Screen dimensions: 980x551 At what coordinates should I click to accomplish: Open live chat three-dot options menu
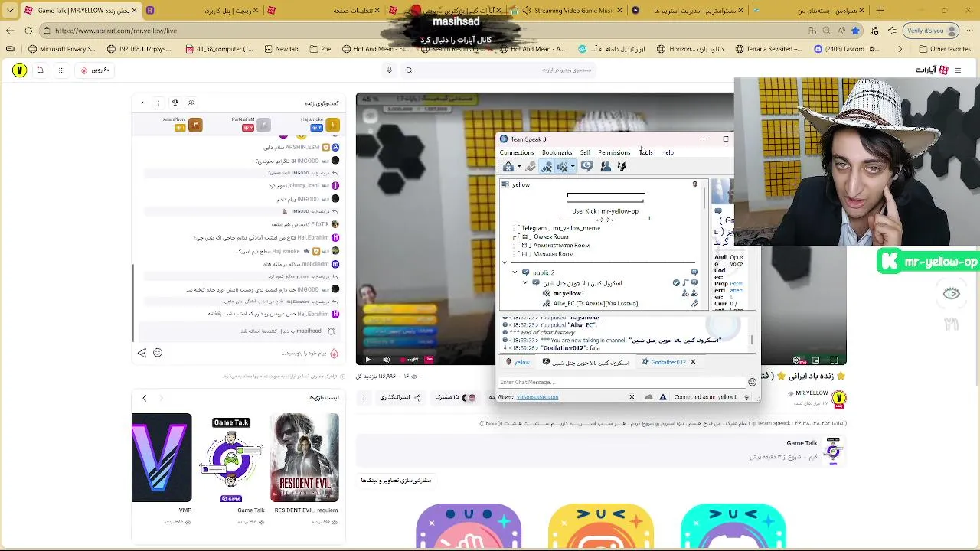(x=158, y=103)
